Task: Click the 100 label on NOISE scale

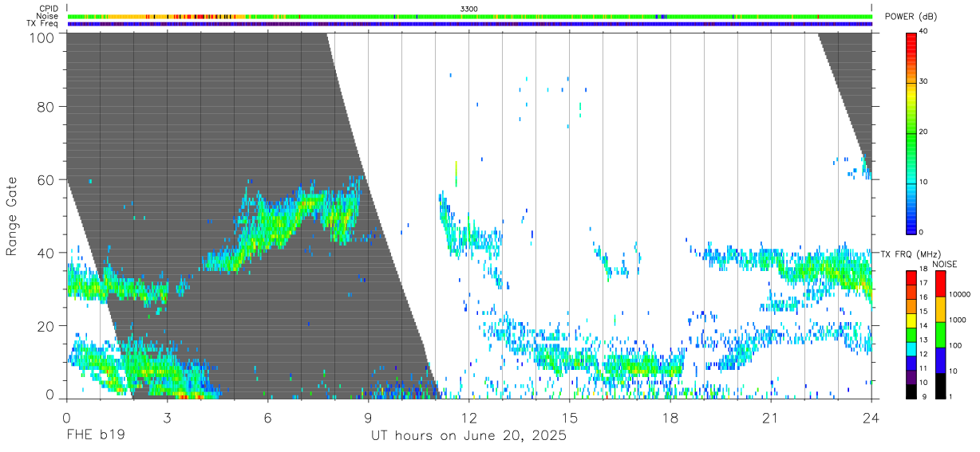Action: click(956, 346)
